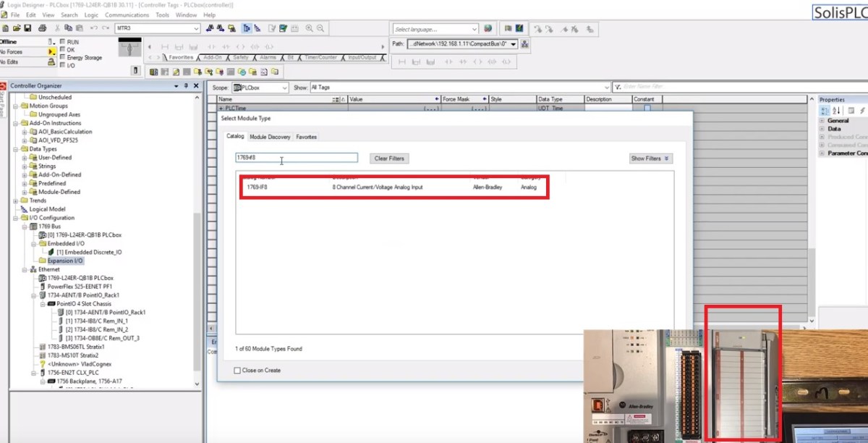The image size is (868, 443).
Task: Undo the last action with the Undo icon
Action: [93, 28]
